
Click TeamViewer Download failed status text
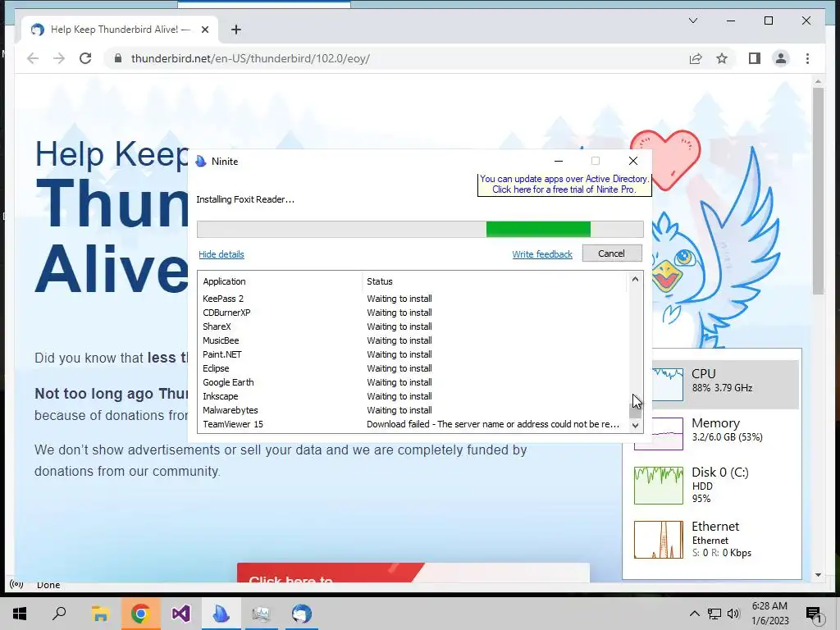pos(493,424)
